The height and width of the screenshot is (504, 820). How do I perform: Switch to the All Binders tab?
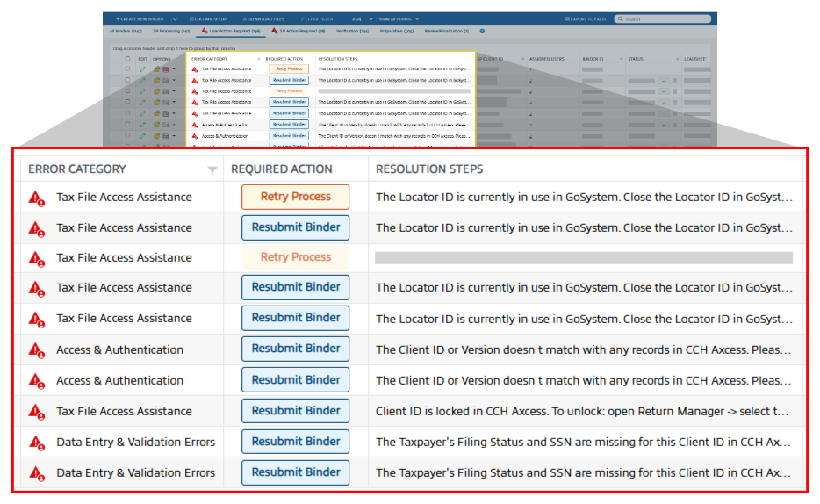(126, 32)
